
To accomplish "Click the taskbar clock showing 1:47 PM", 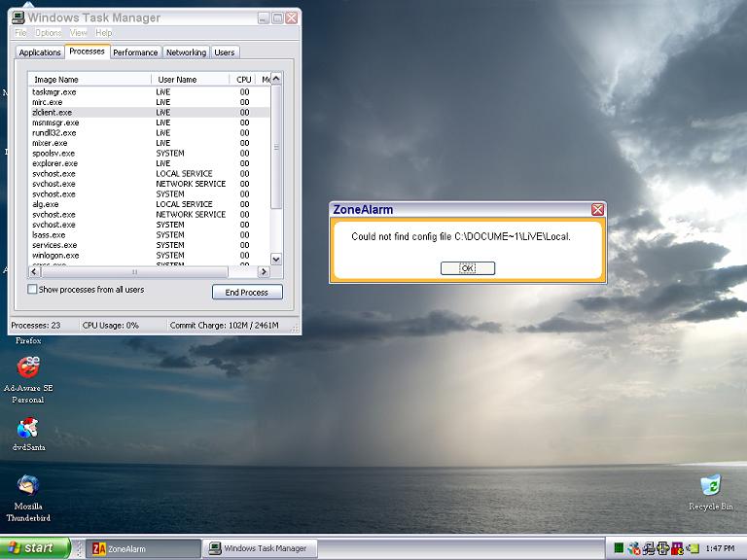I will (720, 548).
